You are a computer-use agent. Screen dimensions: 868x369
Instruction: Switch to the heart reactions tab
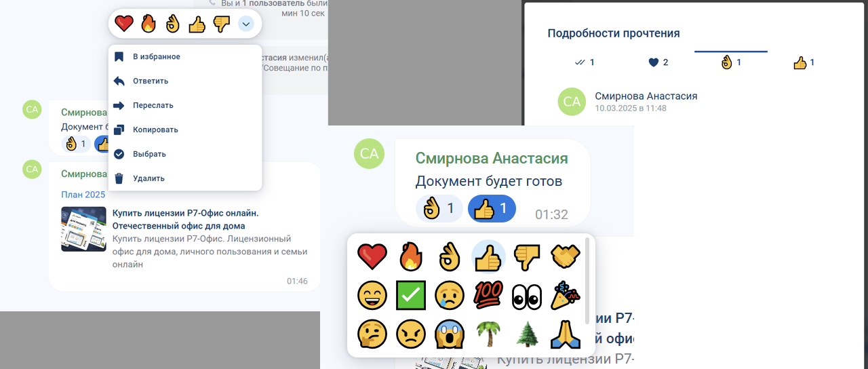(x=658, y=62)
